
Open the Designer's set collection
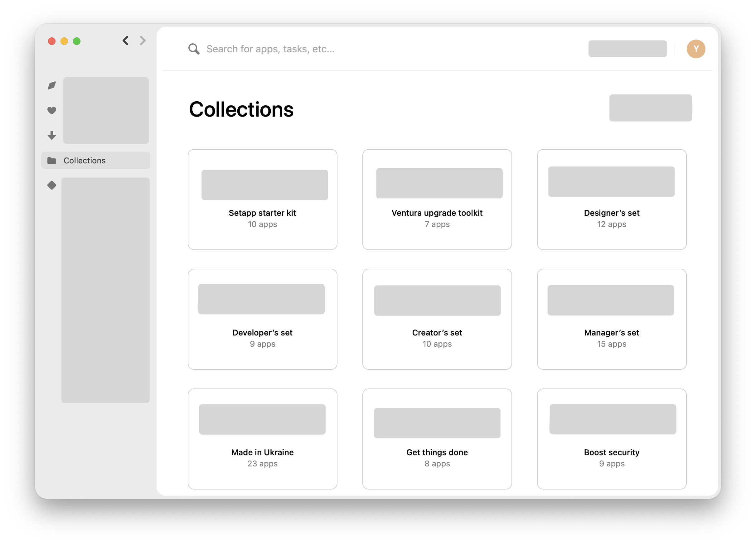[612, 199]
